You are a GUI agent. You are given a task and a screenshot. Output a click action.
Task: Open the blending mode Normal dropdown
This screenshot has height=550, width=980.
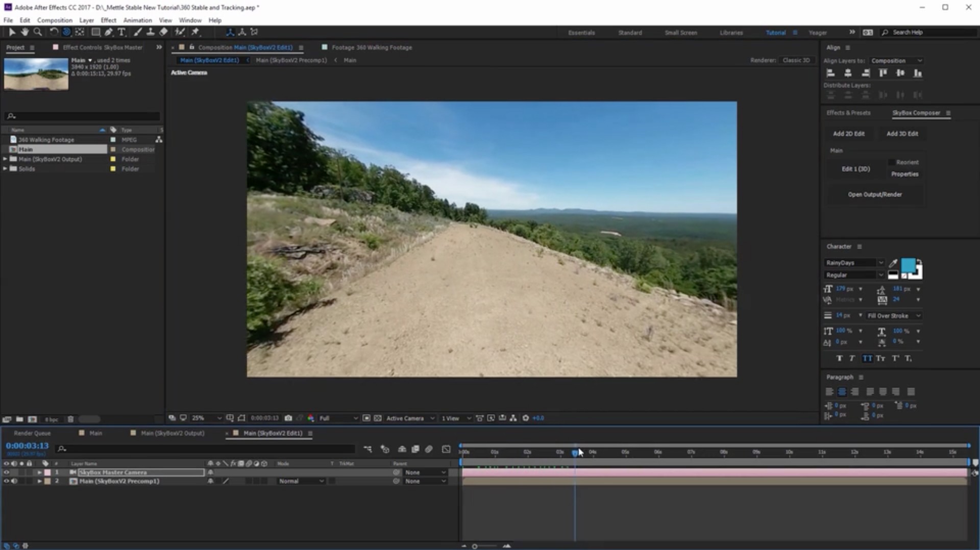point(301,481)
